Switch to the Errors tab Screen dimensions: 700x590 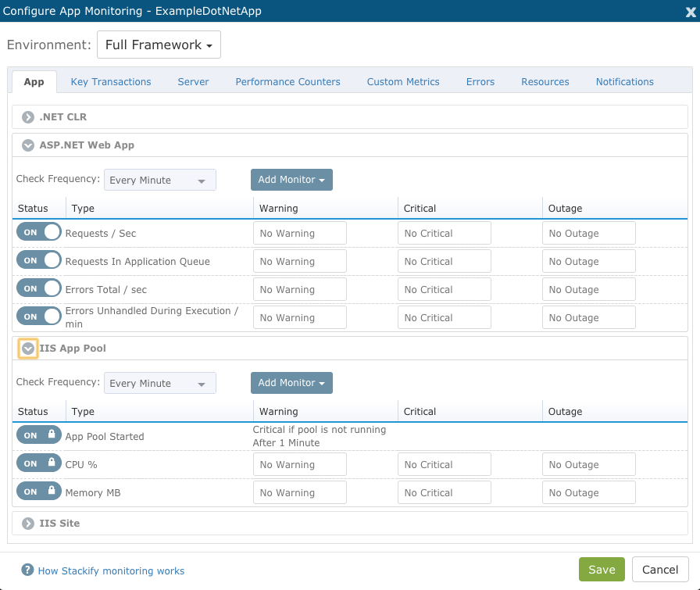(480, 82)
